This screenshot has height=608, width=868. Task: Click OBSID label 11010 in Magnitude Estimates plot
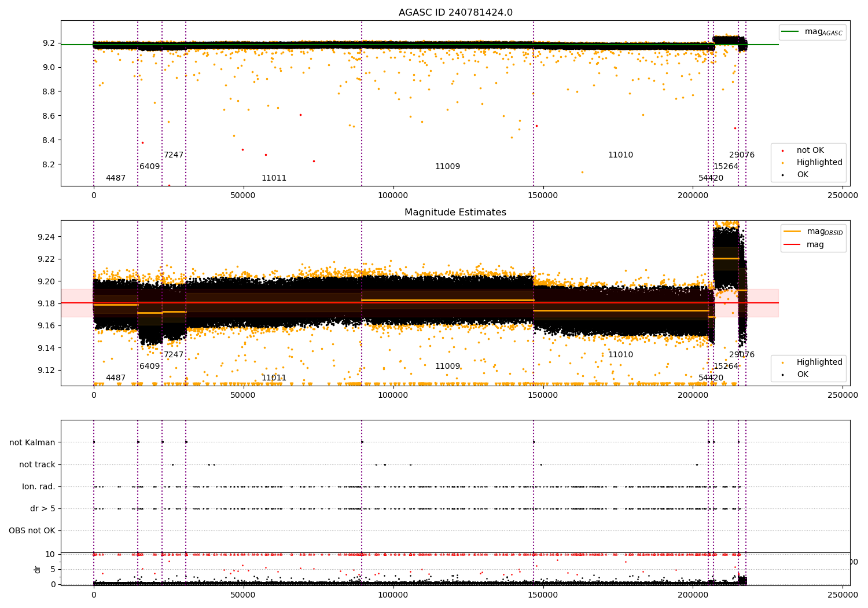coord(620,355)
